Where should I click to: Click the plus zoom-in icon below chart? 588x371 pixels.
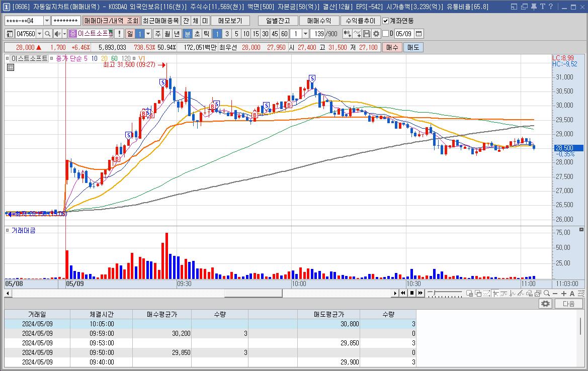pyautogui.click(x=564, y=294)
